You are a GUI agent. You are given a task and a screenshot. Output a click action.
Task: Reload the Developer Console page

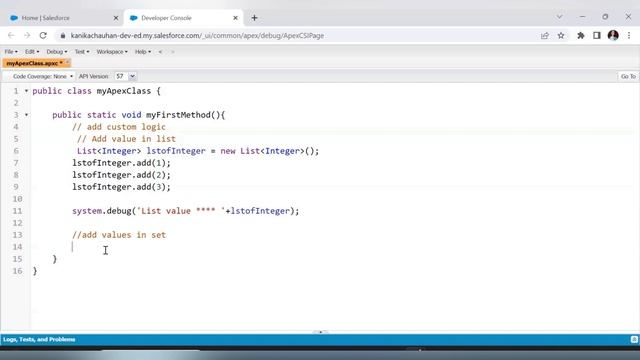tap(43, 36)
